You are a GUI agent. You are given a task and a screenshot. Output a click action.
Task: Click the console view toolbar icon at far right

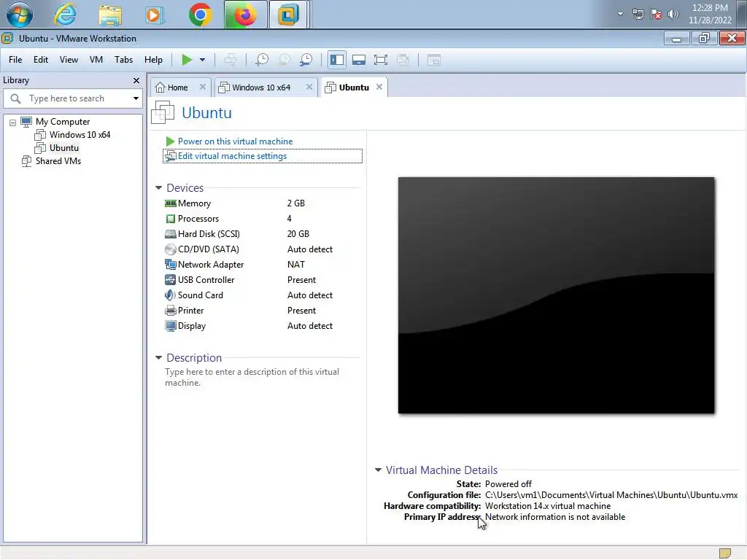pyautogui.click(x=433, y=60)
